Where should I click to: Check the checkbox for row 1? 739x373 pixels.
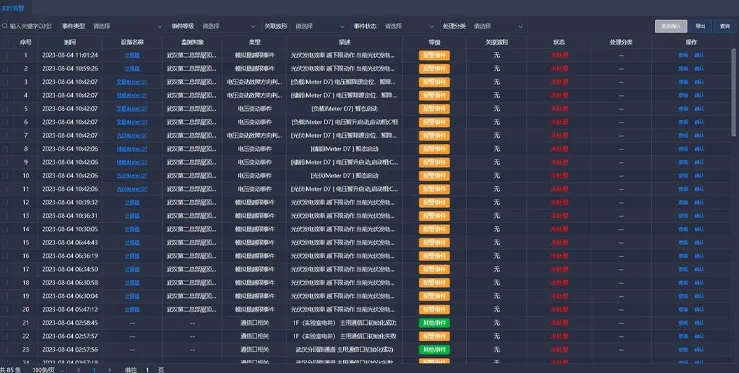pyautogui.click(x=6, y=55)
